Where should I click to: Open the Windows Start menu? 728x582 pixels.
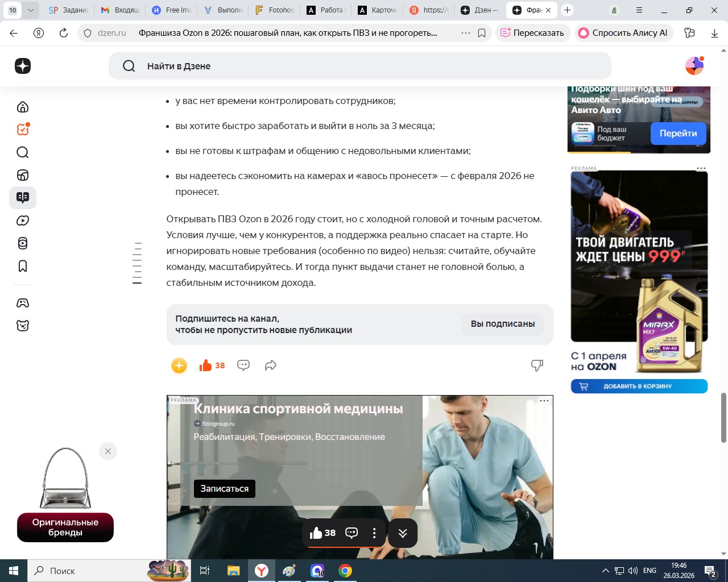coord(14,571)
